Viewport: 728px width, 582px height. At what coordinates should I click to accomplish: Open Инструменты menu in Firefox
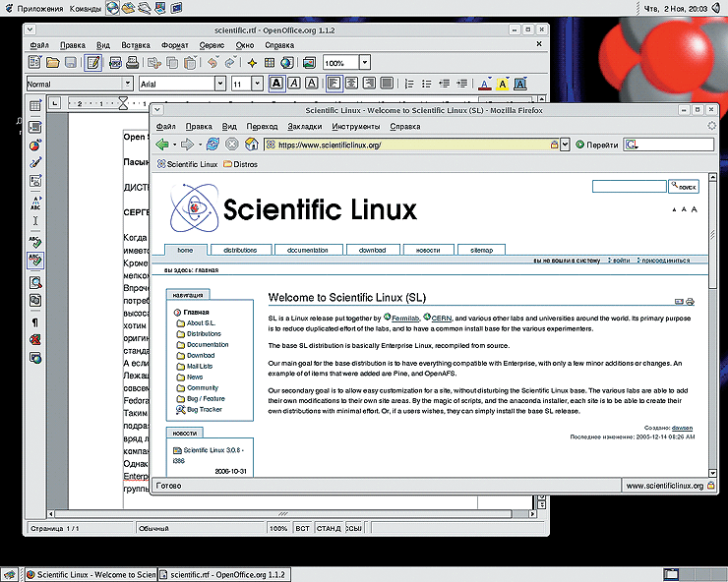click(x=356, y=126)
